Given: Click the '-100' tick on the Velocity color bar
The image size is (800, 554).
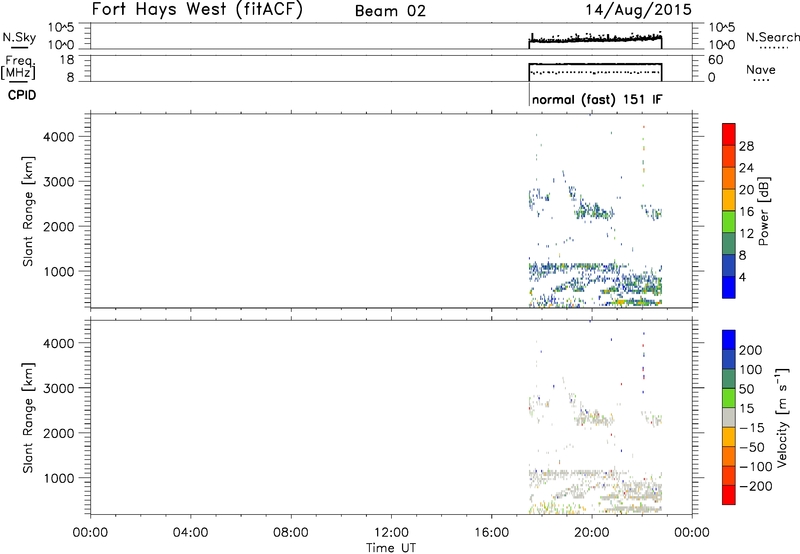Looking at the screenshot, I should click(x=756, y=467).
